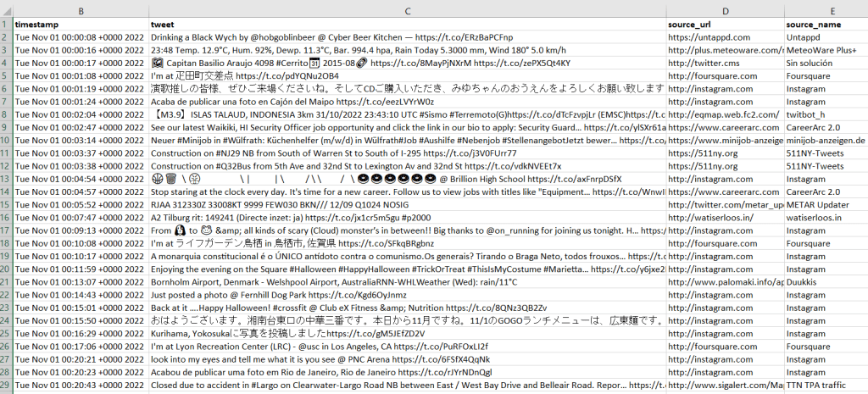Click the column C header

point(408,9)
